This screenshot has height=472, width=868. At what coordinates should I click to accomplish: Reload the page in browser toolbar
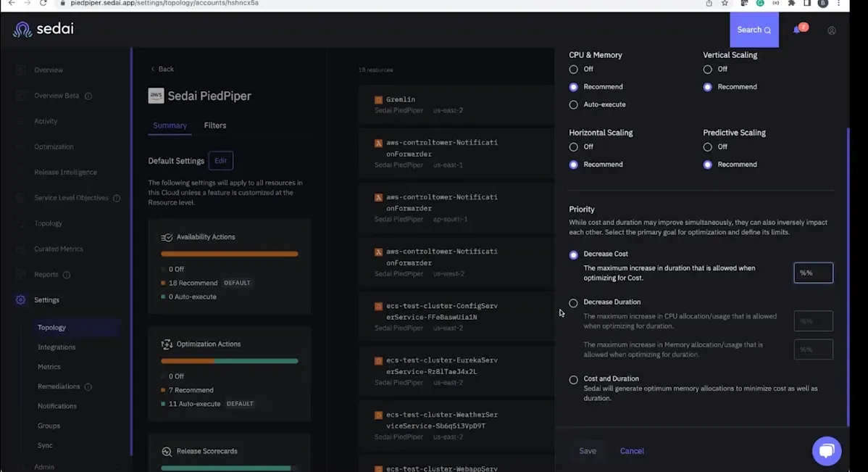pyautogui.click(x=43, y=4)
